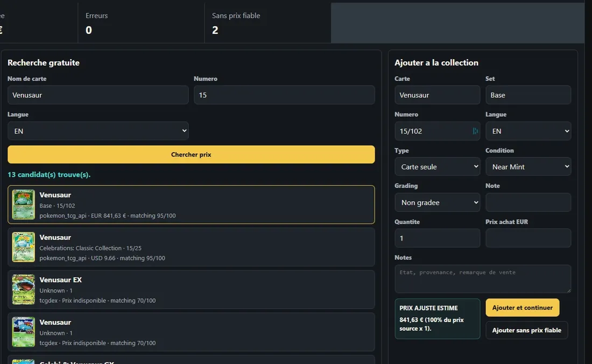Click Ajouter sans prix fiable button
This screenshot has width=592, height=364.
pos(527,330)
